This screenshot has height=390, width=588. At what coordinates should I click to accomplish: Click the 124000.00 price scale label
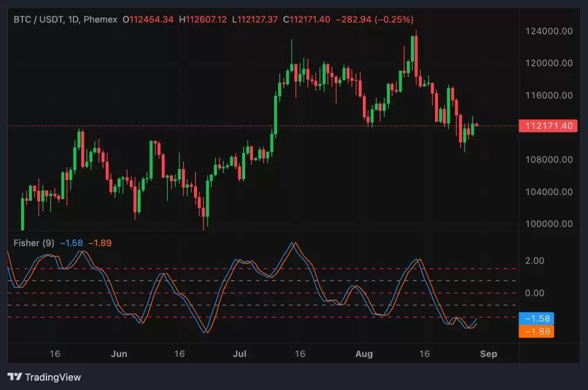coord(549,31)
